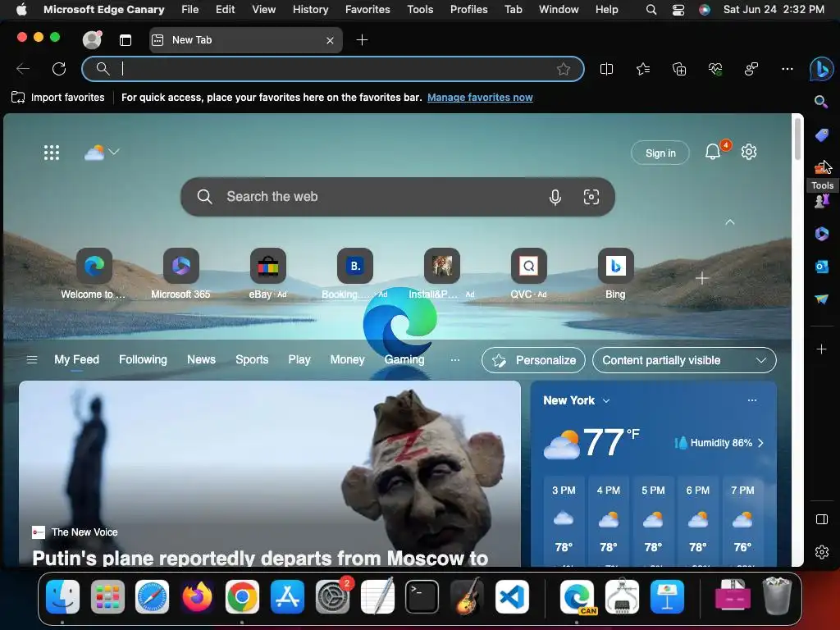Open the notifications bell
This screenshot has width=840, height=630.
coord(713,152)
